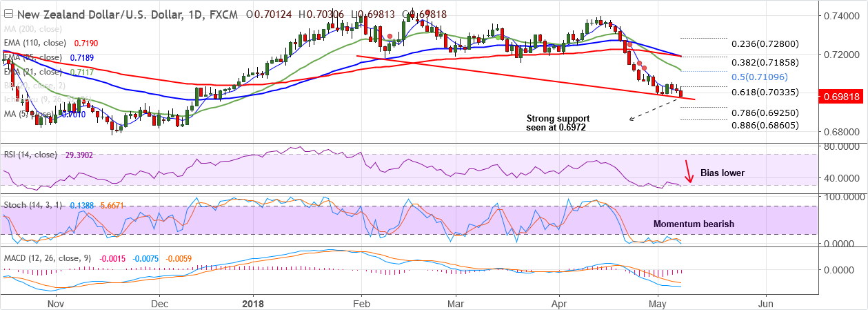The image size is (868, 310).
Task: Select the Strong support seen at 0.6972 note
Action: (557, 123)
